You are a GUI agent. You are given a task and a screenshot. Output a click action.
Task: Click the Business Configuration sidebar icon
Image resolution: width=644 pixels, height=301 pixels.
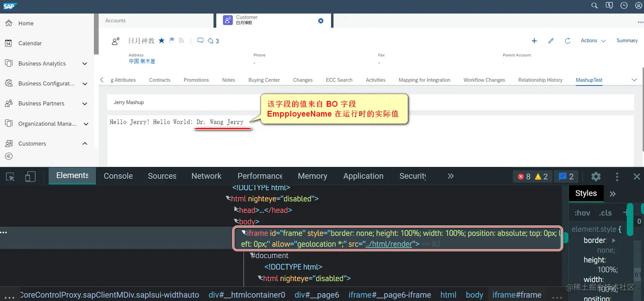[9, 83]
